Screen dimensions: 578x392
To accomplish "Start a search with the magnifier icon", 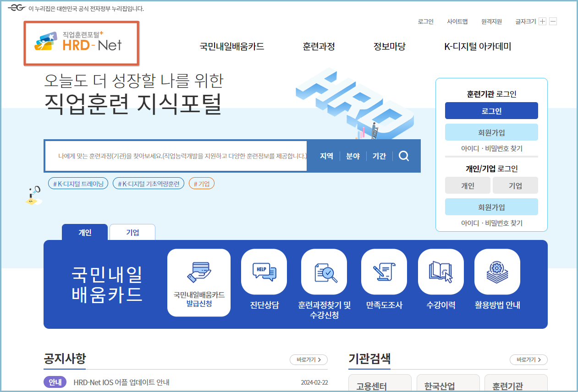I will (403, 156).
